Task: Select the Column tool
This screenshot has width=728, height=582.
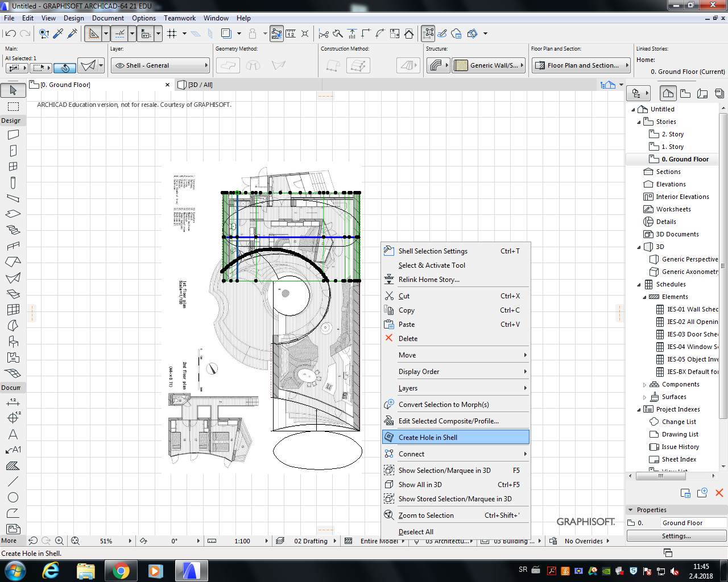Action: tap(13, 182)
